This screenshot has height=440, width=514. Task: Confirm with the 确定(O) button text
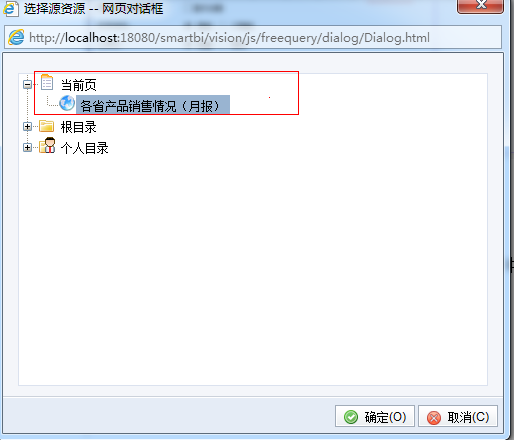tap(385, 417)
